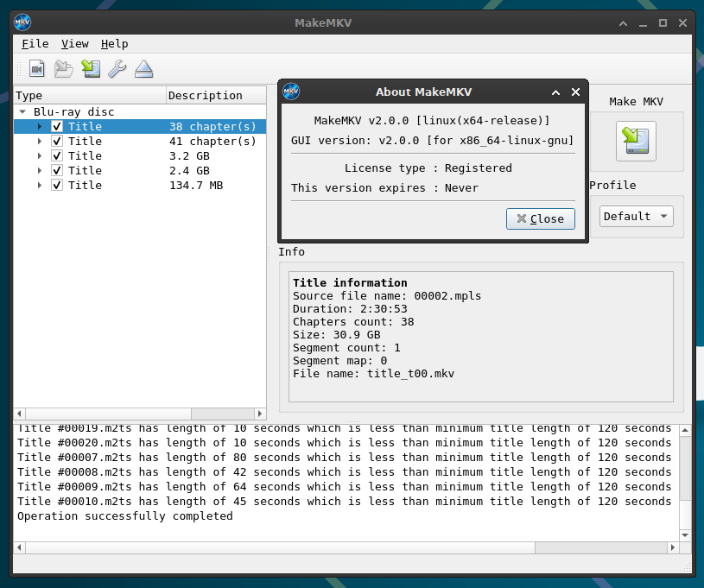Open Preferences via the wrench icon
The height and width of the screenshot is (588, 704).
(117, 69)
